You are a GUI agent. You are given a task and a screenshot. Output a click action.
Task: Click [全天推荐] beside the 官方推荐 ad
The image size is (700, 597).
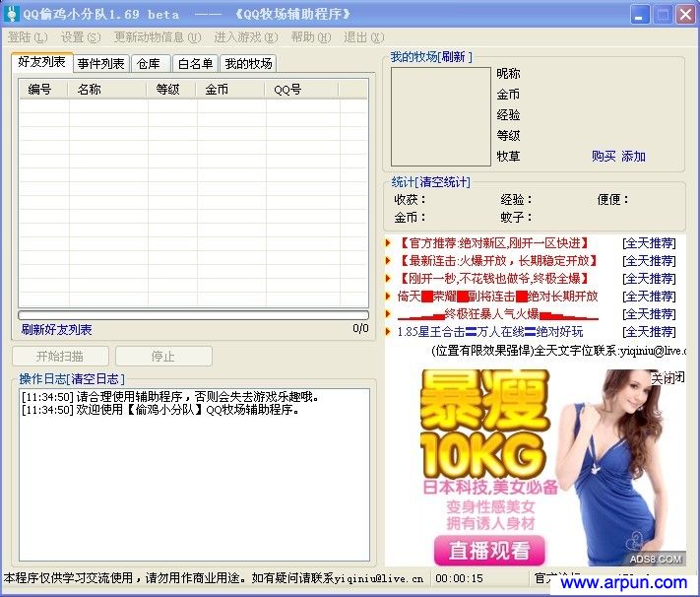click(649, 243)
